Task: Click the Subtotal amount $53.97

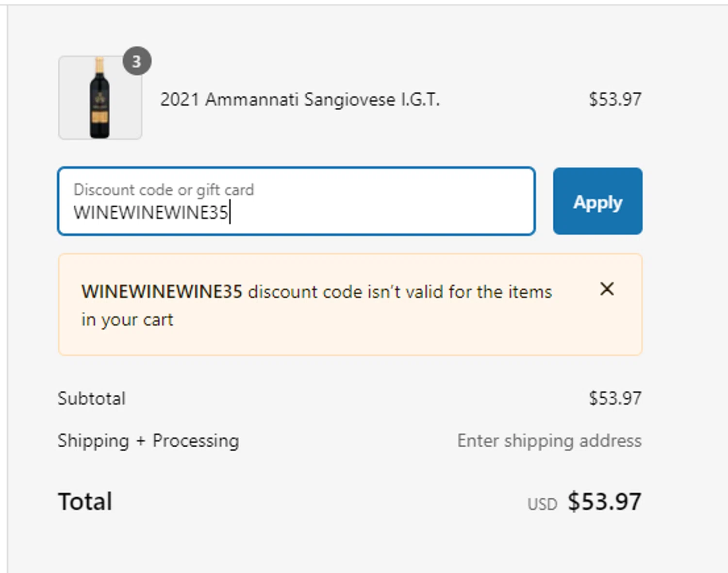Action: [615, 399]
